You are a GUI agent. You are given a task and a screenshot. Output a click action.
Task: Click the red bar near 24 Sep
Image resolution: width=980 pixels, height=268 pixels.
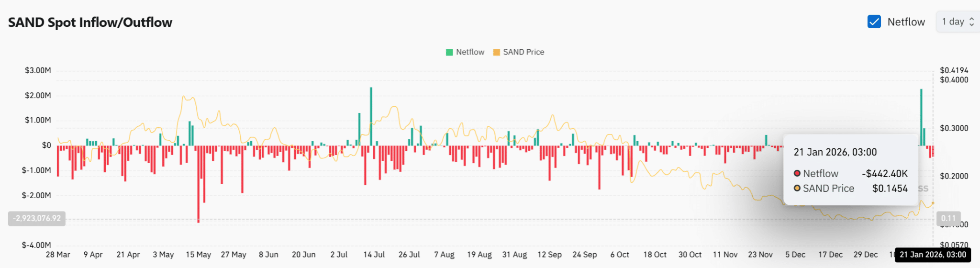coord(599,167)
